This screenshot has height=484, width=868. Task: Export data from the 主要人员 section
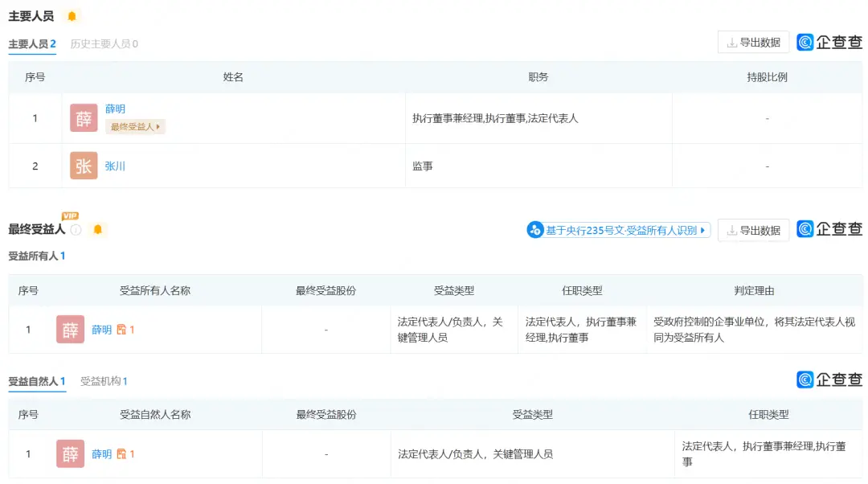(753, 43)
